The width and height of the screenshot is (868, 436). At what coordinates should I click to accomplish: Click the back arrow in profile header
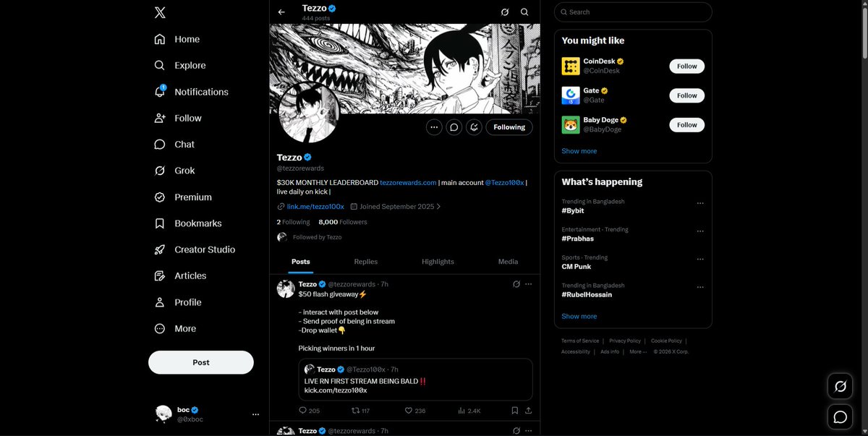[281, 12]
